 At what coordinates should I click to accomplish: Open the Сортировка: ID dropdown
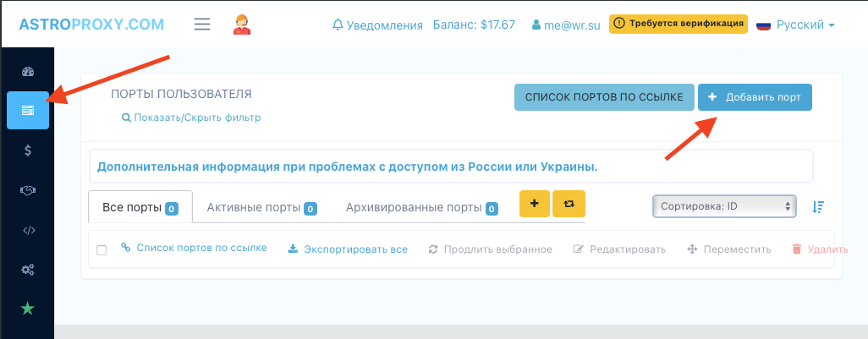coord(725,206)
